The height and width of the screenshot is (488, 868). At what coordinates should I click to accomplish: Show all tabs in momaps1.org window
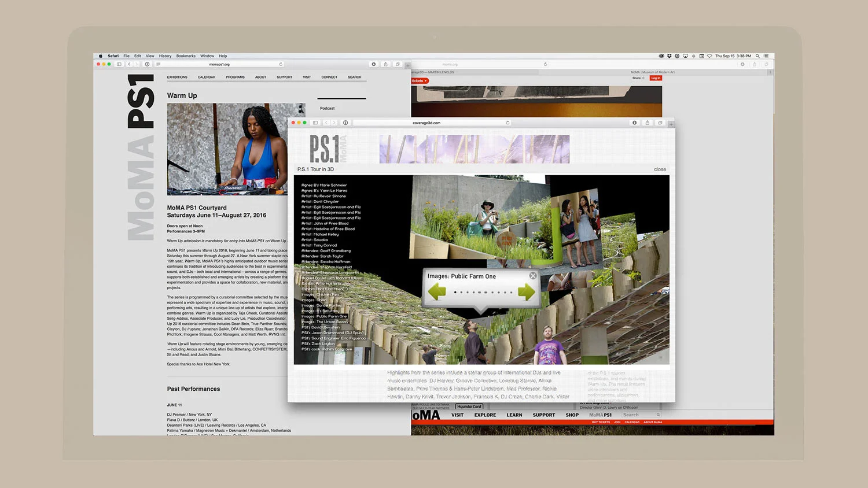click(398, 64)
